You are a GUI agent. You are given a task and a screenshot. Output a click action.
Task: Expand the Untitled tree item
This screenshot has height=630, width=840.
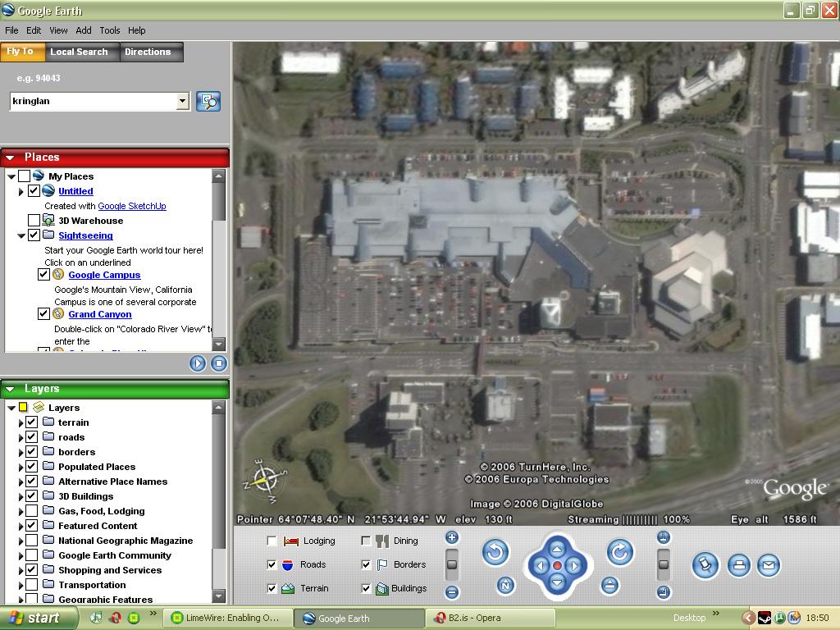coord(21,191)
